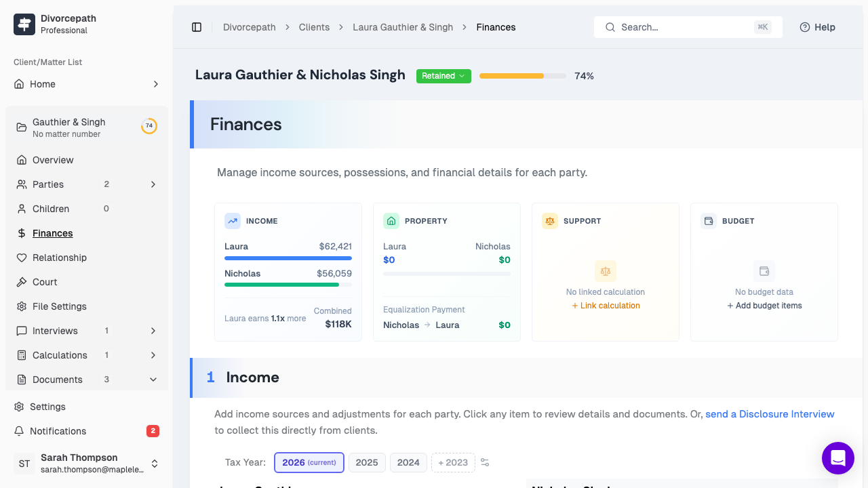Open tax year filter settings icon

[485, 462]
